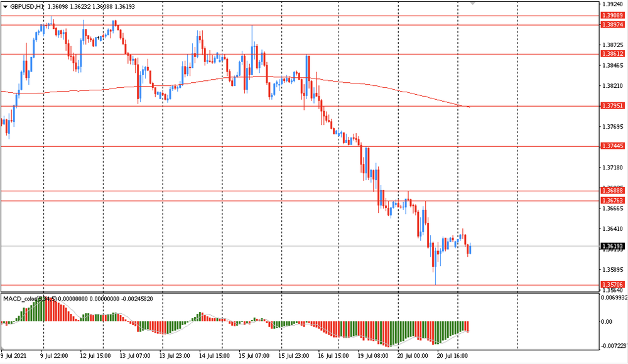628x364 pixels.
Task: Select the 1.36888 red price level label
Action: tap(613, 190)
